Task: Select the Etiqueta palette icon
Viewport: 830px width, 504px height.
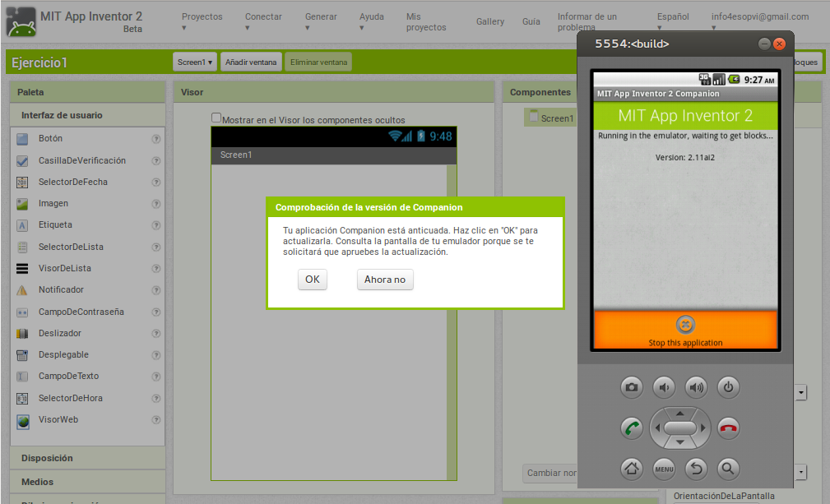Action: point(22,225)
